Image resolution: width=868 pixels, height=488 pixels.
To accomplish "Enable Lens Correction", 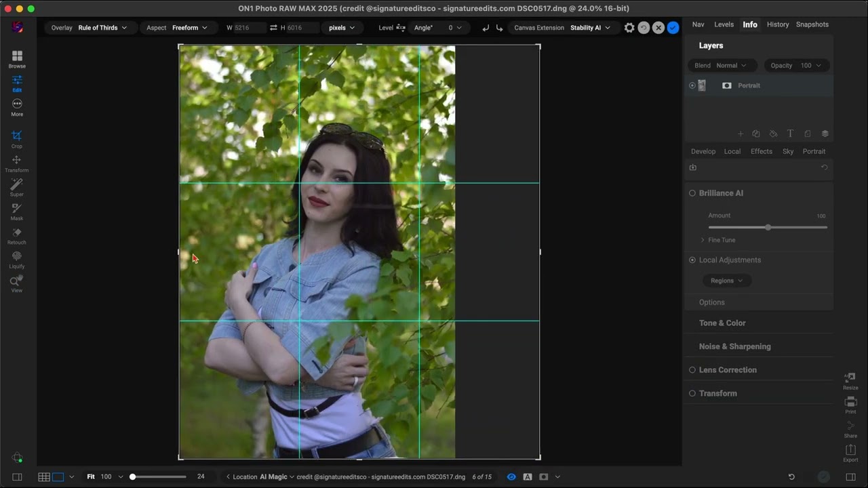I will tap(692, 370).
